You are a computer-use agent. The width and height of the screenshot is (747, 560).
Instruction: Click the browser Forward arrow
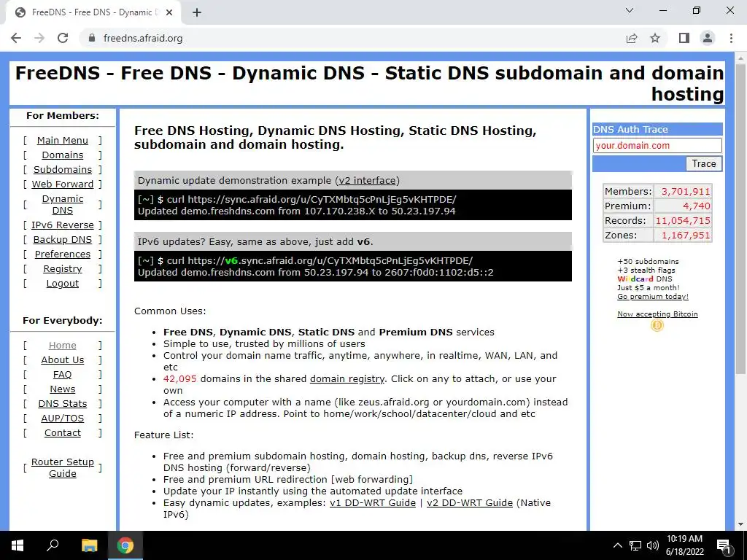coord(39,38)
